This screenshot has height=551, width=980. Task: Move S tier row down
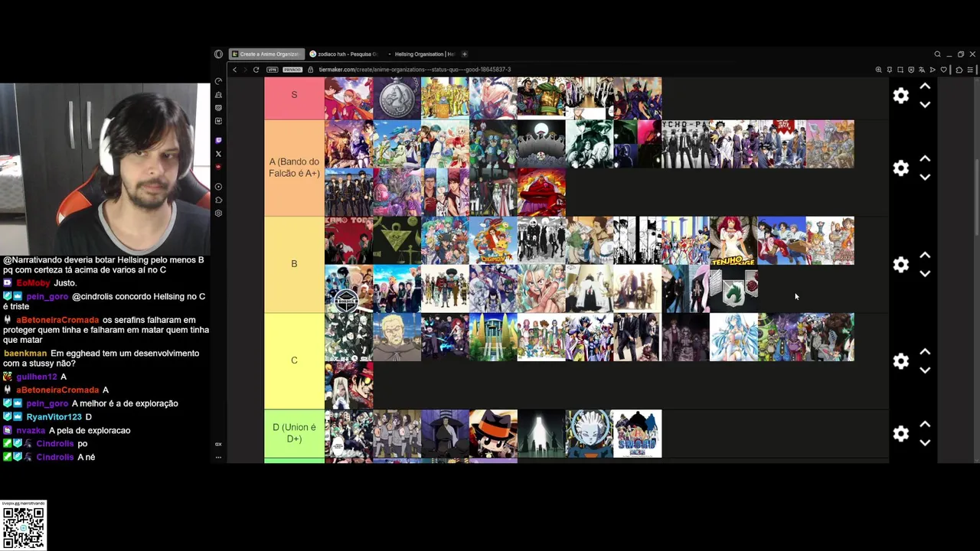tap(925, 105)
